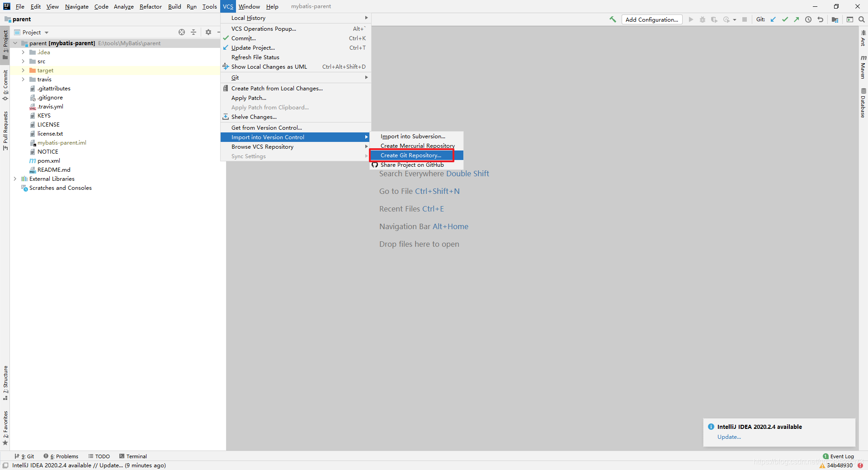Open the Problems tool window tab
This screenshot has width=868, height=470.
tap(61, 456)
